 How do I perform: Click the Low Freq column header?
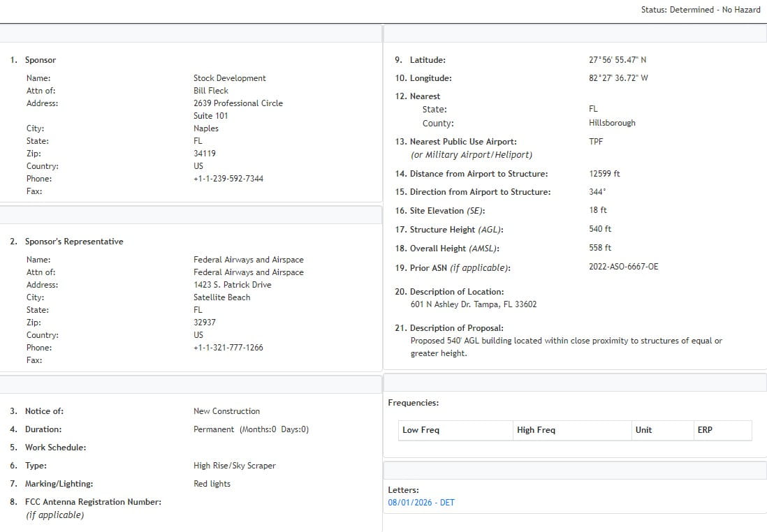(421, 430)
